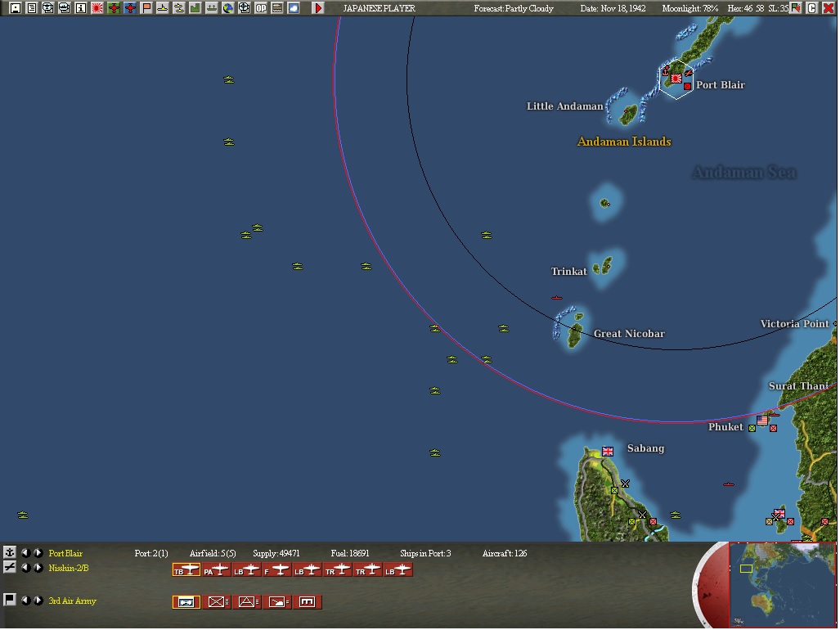Click the 'Airfield: 5(5)' value
Screen dimensions: 840x630
click(213, 553)
